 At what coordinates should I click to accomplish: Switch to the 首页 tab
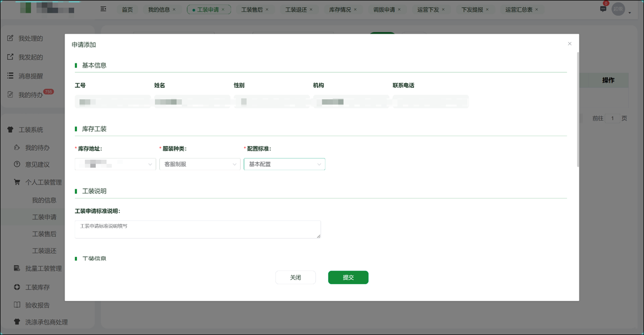(127, 10)
